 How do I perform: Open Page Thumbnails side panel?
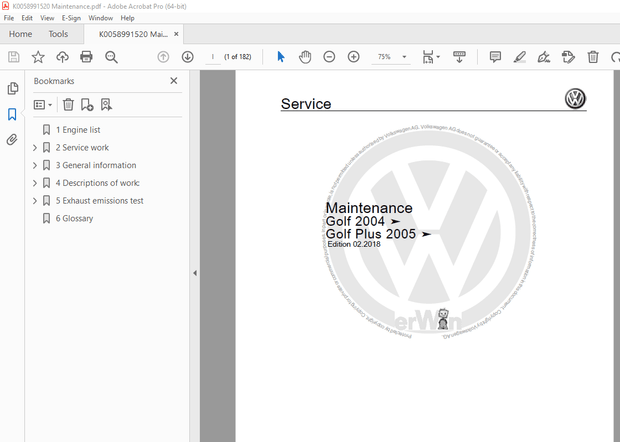pyautogui.click(x=13, y=88)
